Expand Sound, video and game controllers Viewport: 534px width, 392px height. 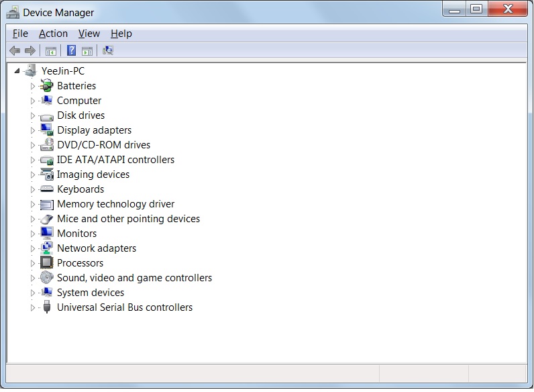click(33, 278)
